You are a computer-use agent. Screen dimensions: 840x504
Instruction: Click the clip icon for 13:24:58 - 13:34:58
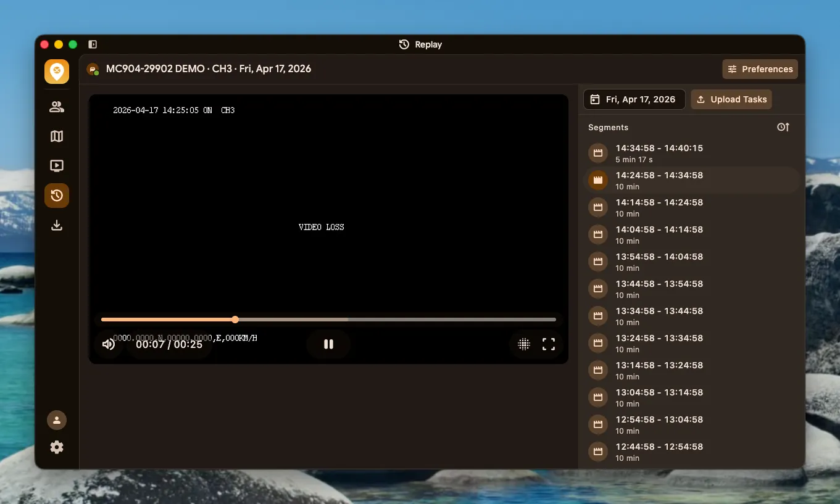click(598, 343)
